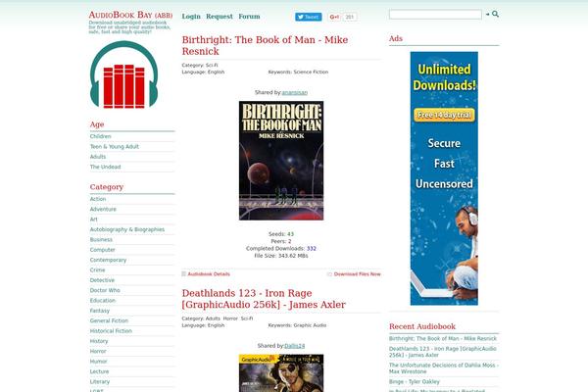The image size is (588, 392).
Task: Click the Google+ share button
Action: click(334, 17)
